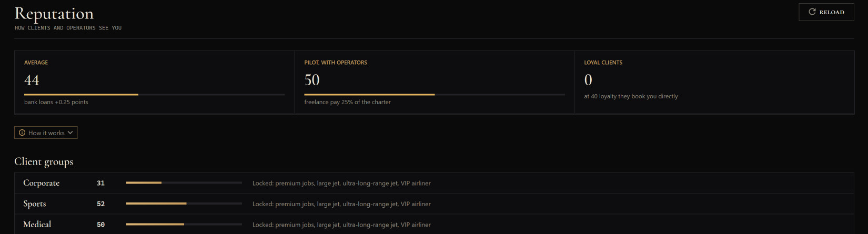Select the Corporate client group row
The width and height of the screenshot is (868, 234).
pyautogui.click(x=434, y=183)
